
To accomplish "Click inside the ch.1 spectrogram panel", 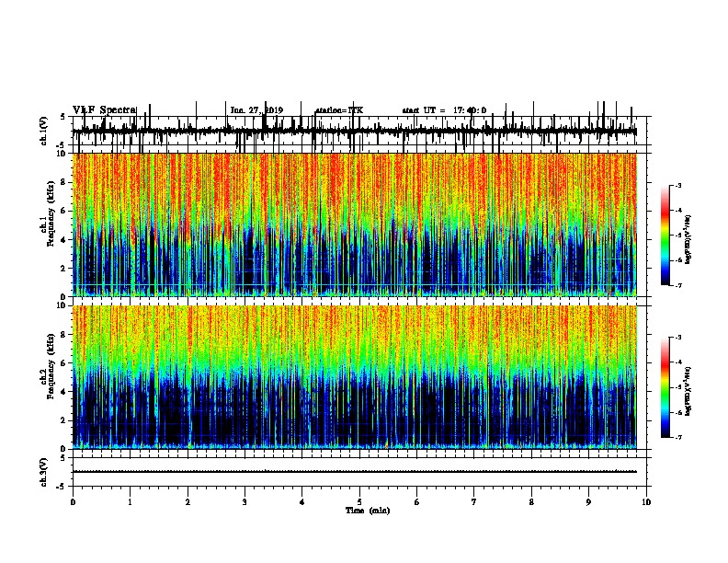I will (x=355, y=224).
